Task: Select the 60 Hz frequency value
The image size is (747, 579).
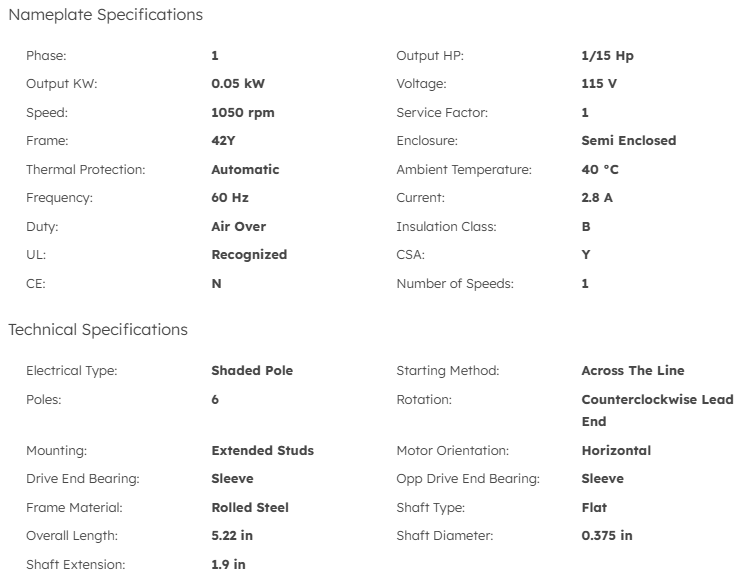Action: coord(229,198)
